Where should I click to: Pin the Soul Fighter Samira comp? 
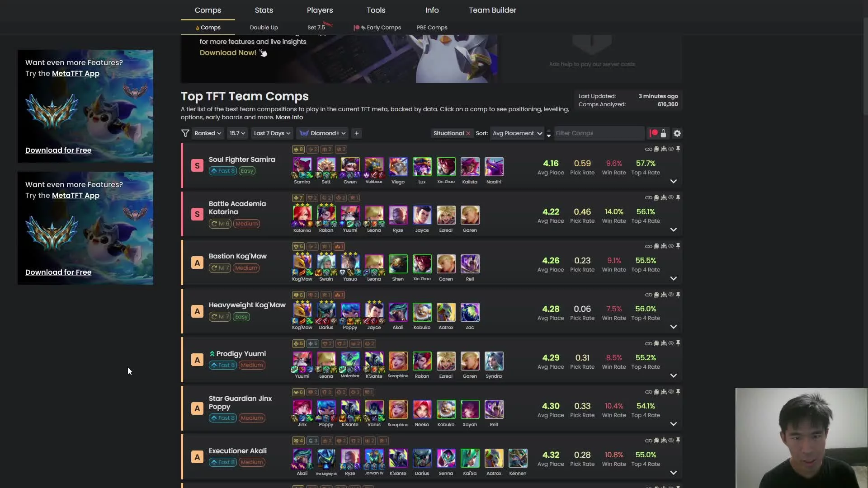[678, 149]
